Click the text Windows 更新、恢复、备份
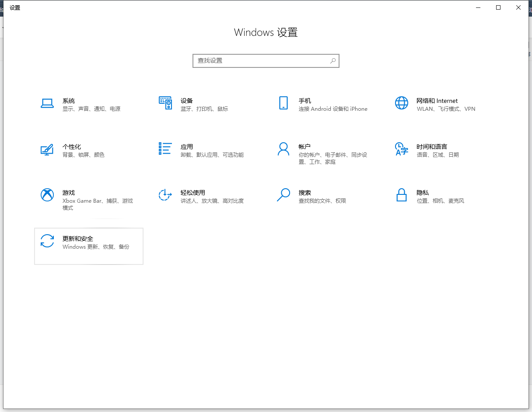This screenshot has height=412, width=532. click(96, 247)
